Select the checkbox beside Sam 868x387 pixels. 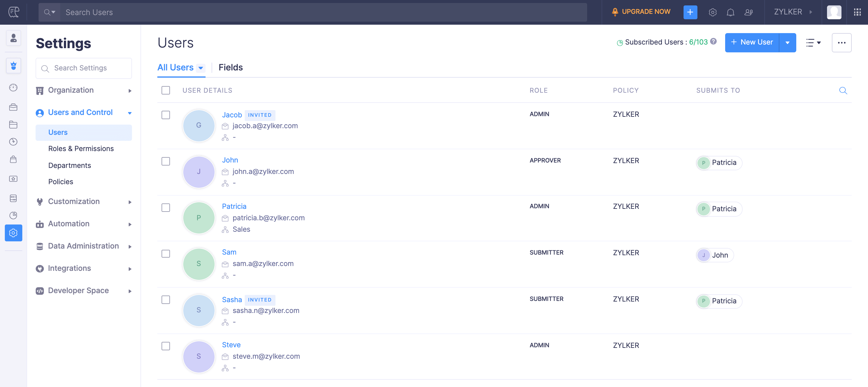click(x=165, y=254)
